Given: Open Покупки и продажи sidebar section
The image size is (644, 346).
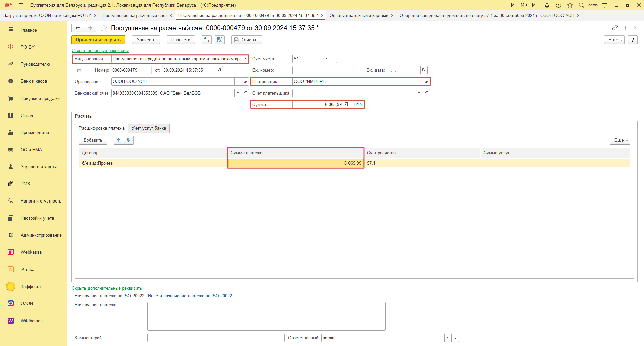Looking at the screenshot, I should 34,98.
